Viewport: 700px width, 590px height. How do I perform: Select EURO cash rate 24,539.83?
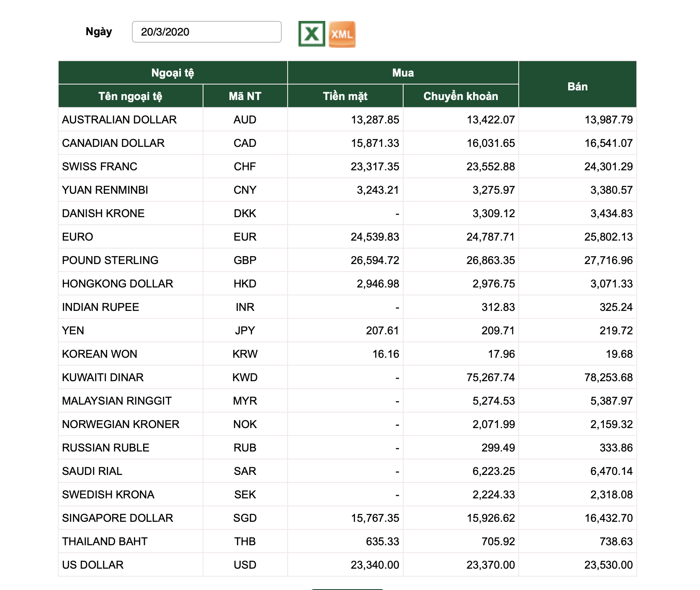tap(375, 237)
